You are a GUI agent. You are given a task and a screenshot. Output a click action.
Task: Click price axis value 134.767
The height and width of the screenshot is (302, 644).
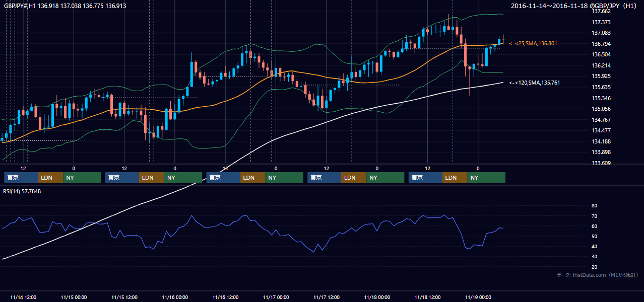(x=601, y=120)
